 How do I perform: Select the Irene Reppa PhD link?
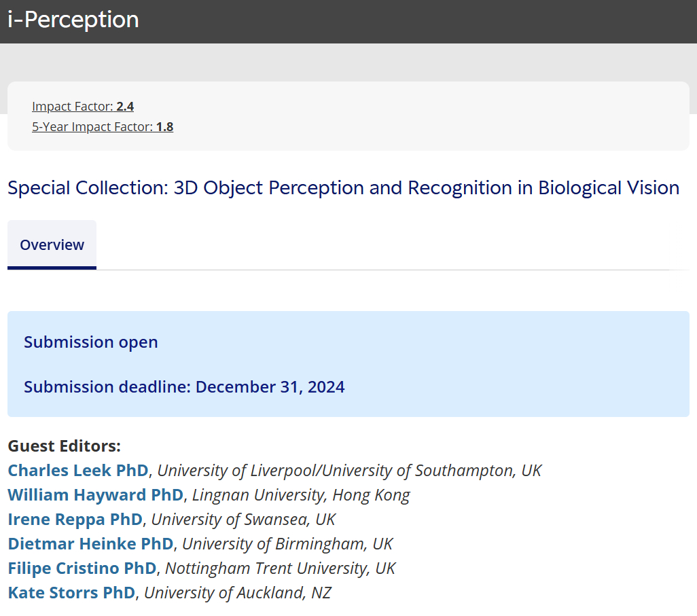click(x=75, y=520)
